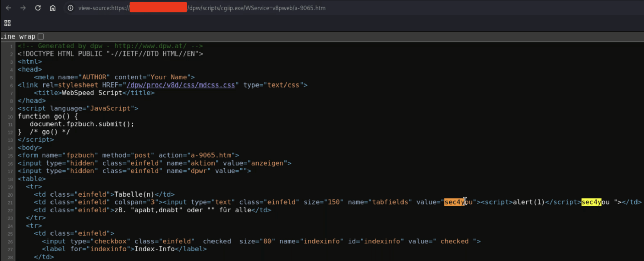This screenshot has height=261, width=644.
Task: Enable the Line wrap checkbox
Action: 41,36
